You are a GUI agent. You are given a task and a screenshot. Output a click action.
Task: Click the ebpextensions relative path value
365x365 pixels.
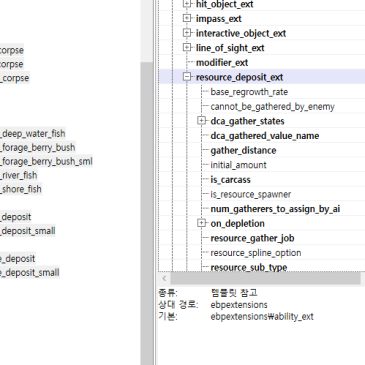(239, 305)
